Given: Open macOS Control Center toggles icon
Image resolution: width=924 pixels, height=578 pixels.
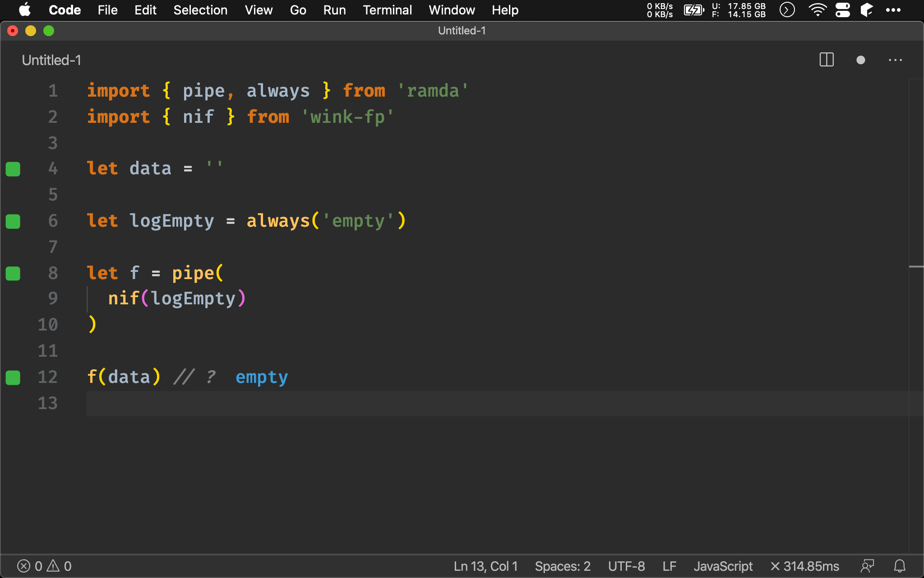Looking at the screenshot, I should pos(842,10).
